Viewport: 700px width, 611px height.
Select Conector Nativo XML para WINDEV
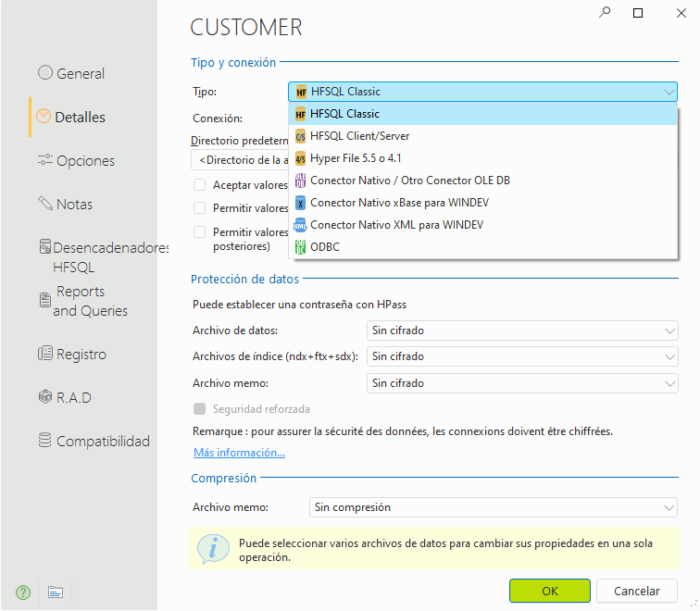click(483, 225)
